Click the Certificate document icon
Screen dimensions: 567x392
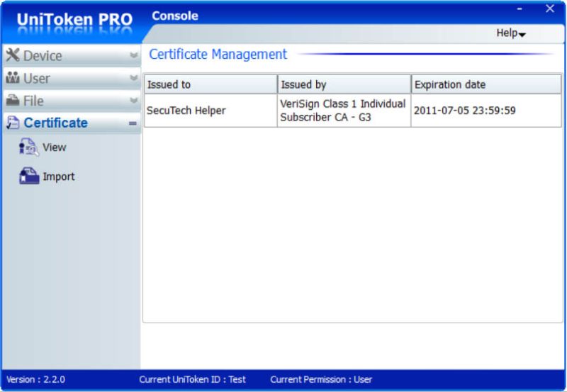(x=13, y=123)
